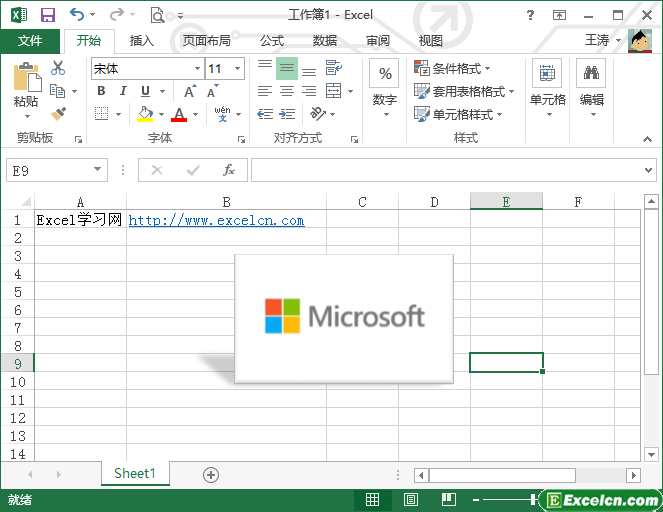This screenshot has height=512, width=663.
Task: Toggle bold formatting
Action: (x=101, y=92)
